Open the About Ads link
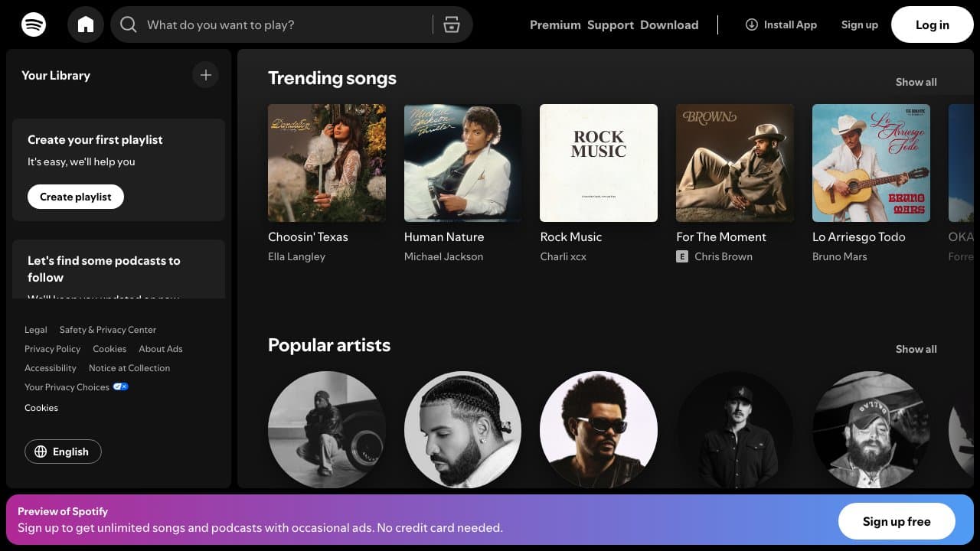Viewport: 980px width, 551px height. click(x=161, y=349)
